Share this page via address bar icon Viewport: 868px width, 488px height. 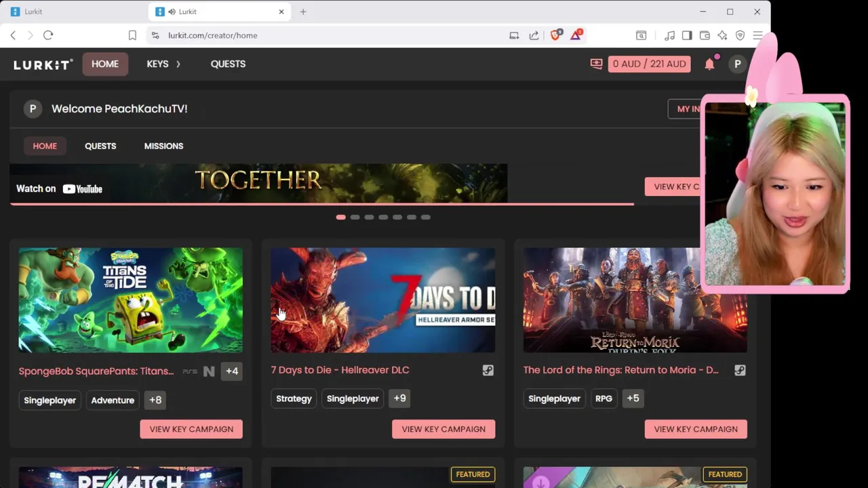(x=534, y=35)
